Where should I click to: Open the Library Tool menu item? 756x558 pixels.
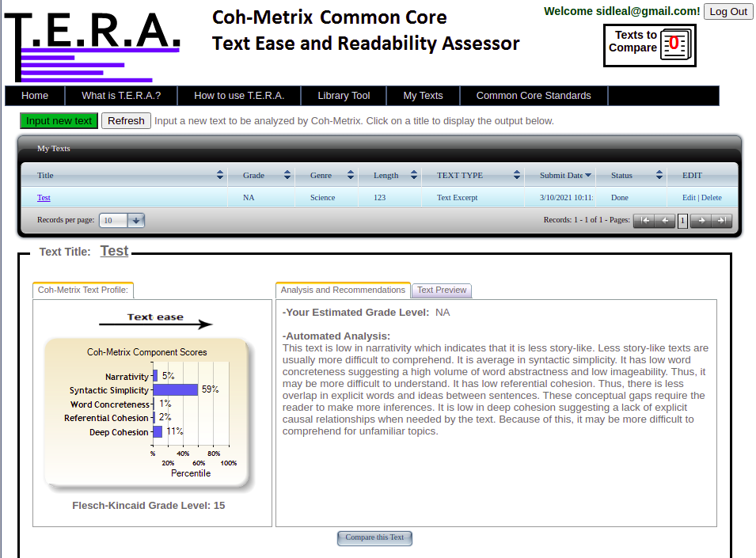click(344, 96)
